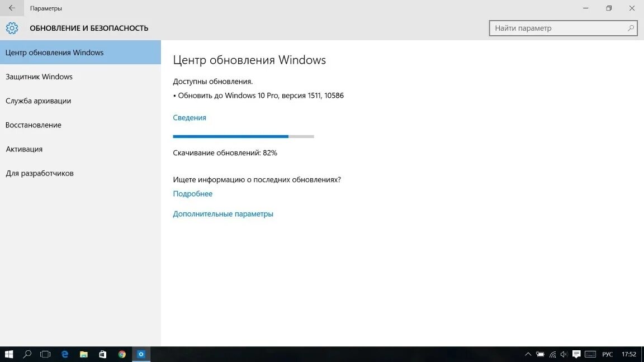Click the 17:52 taskbar clock

629,354
